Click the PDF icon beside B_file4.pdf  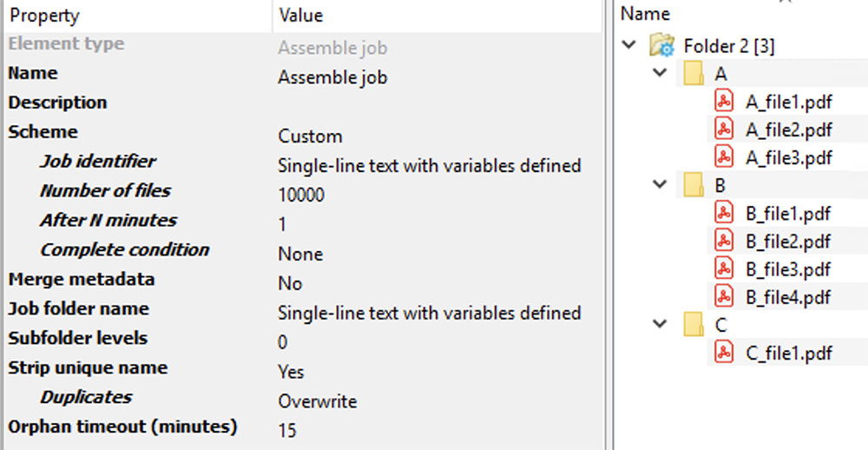(x=724, y=296)
